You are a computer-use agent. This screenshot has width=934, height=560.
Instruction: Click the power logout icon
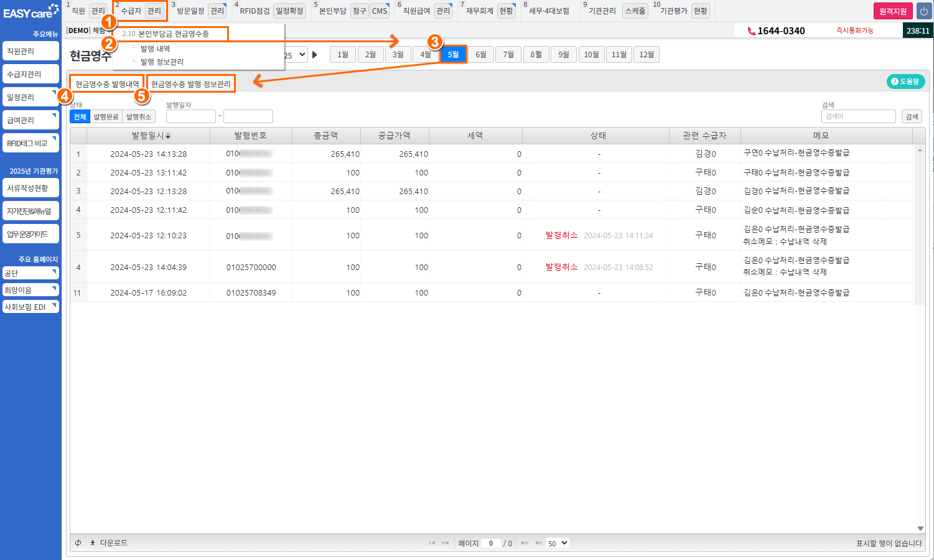924,11
